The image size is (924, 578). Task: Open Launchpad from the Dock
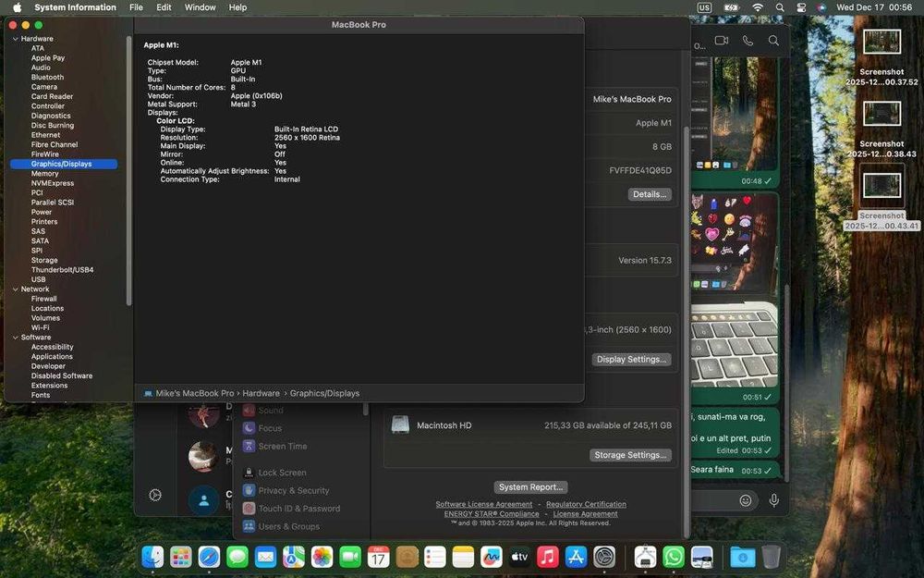pyautogui.click(x=181, y=556)
